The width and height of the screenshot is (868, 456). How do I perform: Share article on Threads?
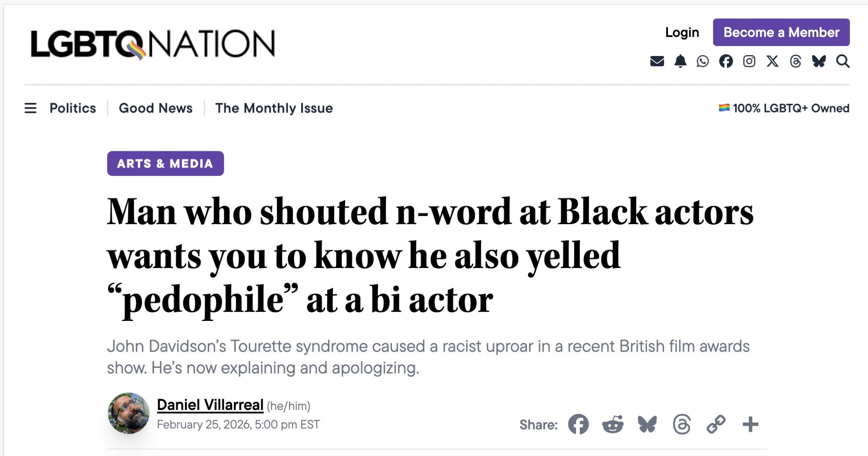coord(682,424)
